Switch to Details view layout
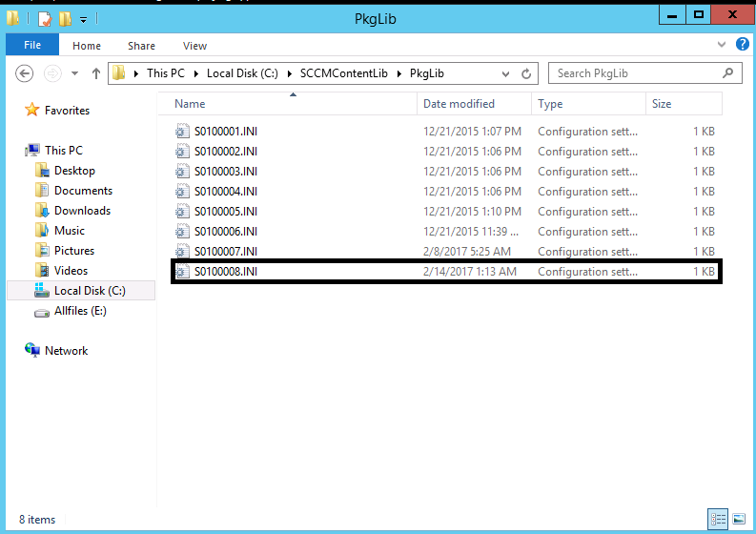This screenshot has width=756, height=534. [719, 520]
